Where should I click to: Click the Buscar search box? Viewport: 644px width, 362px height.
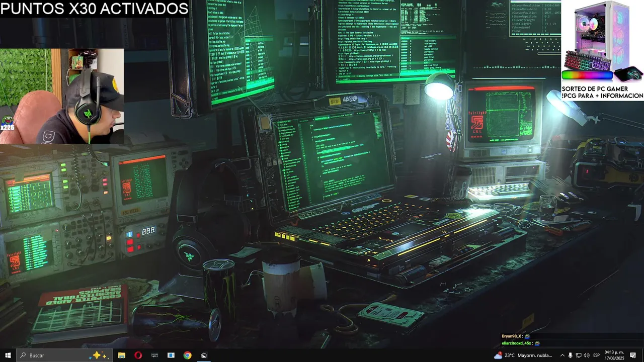point(64,355)
